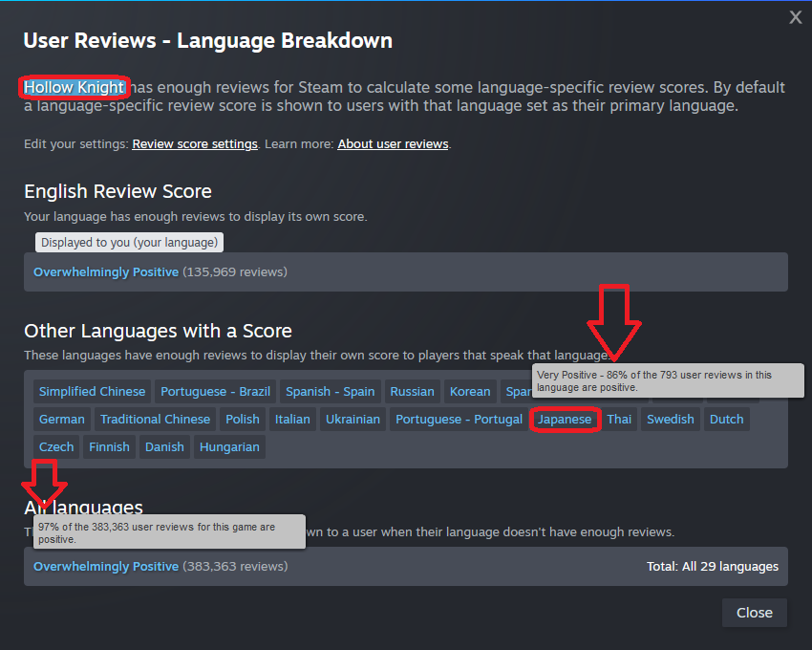The width and height of the screenshot is (812, 650).
Task: Select the Finnish language tag
Action: click(x=109, y=446)
